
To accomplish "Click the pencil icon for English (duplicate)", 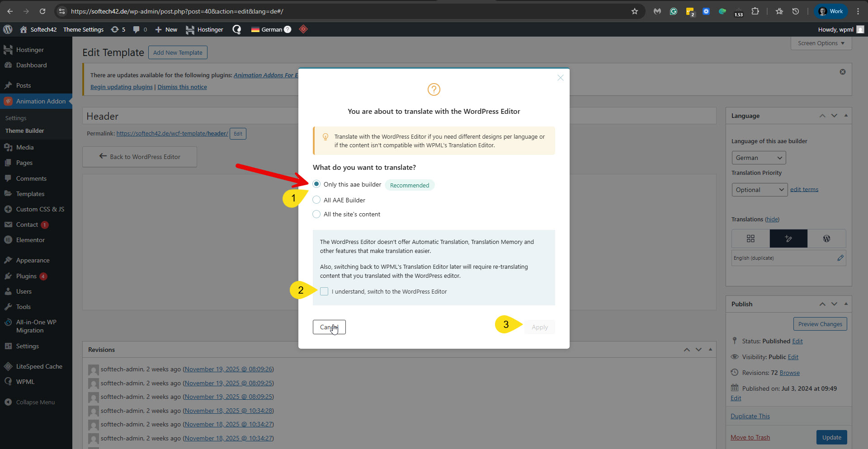I will click(x=840, y=258).
